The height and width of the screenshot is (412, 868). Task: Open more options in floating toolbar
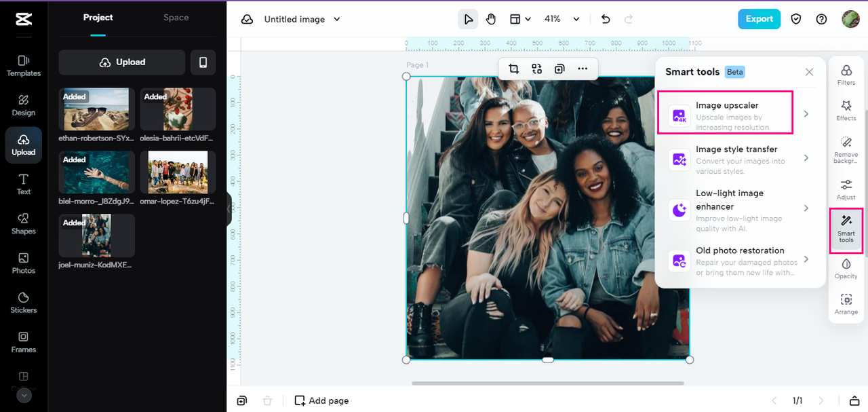coord(583,69)
